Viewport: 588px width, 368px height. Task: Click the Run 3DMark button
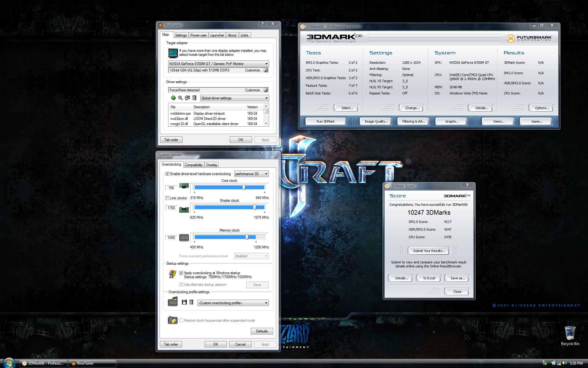pyautogui.click(x=326, y=121)
